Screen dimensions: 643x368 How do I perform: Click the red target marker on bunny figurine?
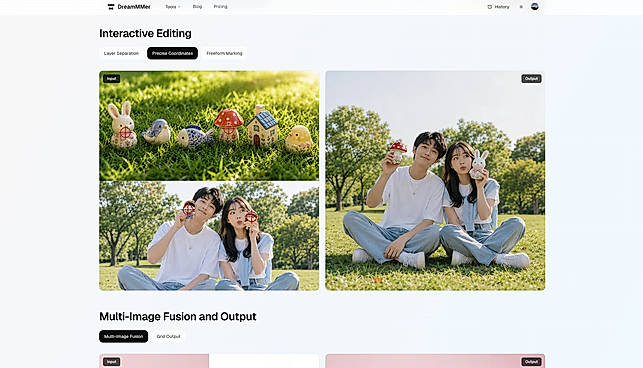tap(126, 133)
